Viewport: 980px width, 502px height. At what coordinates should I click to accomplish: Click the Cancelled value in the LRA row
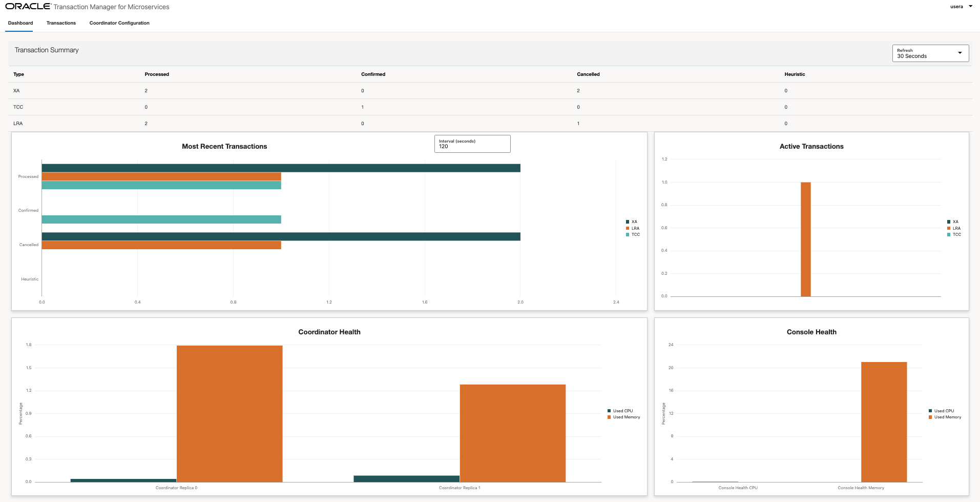coord(578,124)
